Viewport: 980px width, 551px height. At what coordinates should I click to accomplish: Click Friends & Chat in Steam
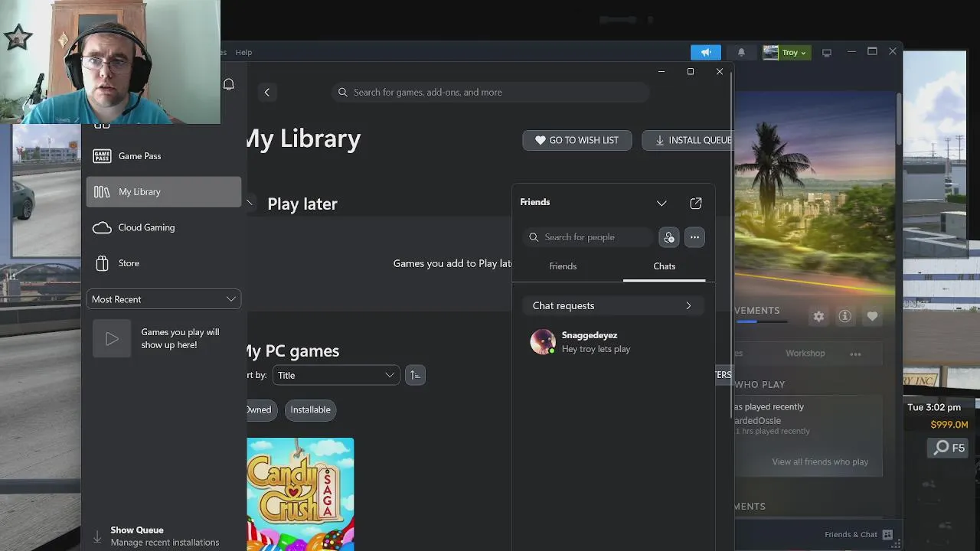(x=851, y=534)
